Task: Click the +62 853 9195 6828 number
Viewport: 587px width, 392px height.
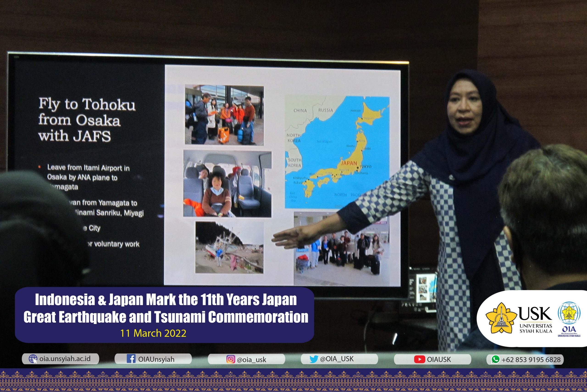Action: pyautogui.click(x=531, y=359)
